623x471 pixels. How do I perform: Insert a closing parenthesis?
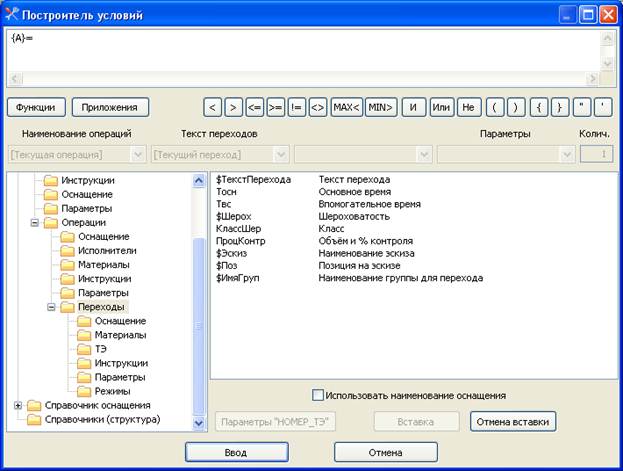[516, 107]
